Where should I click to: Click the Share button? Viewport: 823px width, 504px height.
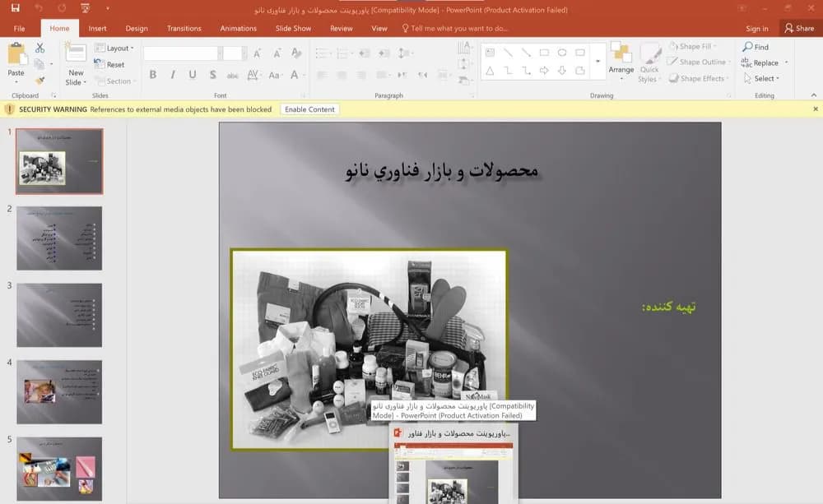[800, 28]
